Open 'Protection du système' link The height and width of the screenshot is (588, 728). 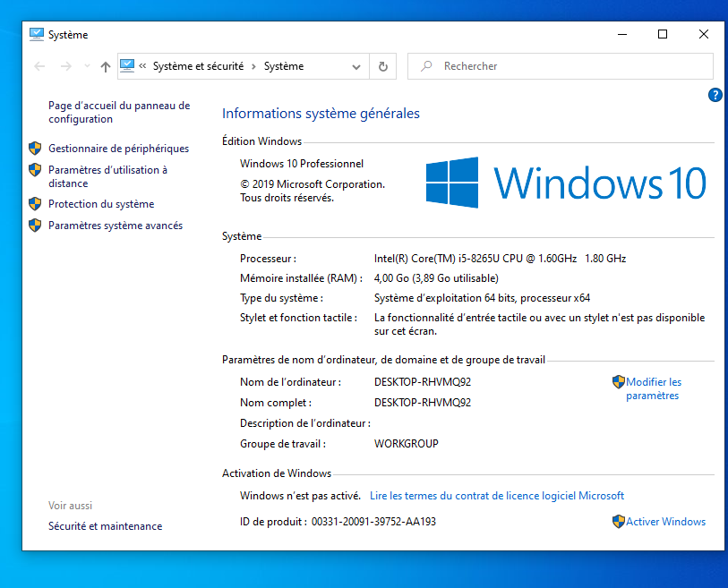(x=101, y=204)
